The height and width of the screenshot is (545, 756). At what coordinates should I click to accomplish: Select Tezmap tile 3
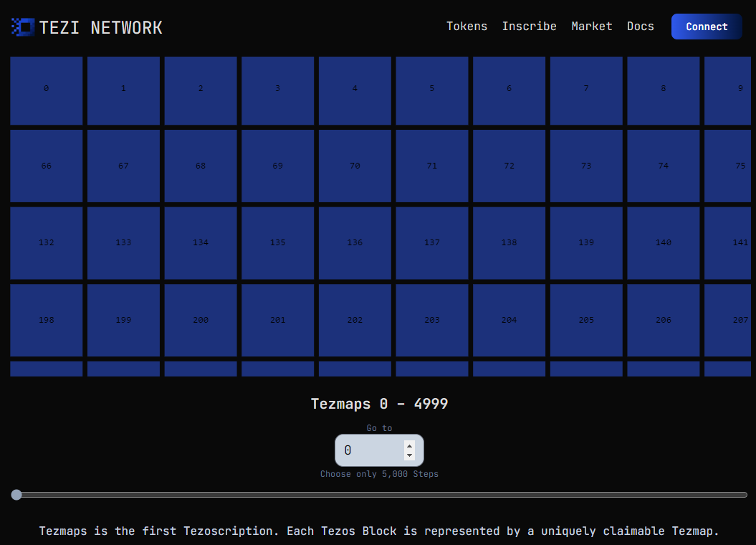(278, 90)
